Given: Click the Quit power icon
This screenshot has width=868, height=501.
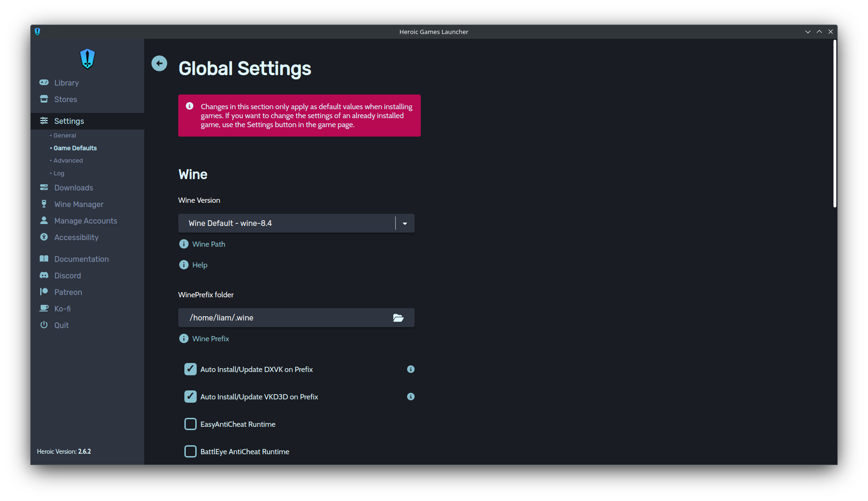Looking at the screenshot, I should pyautogui.click(x=44, y=325).
